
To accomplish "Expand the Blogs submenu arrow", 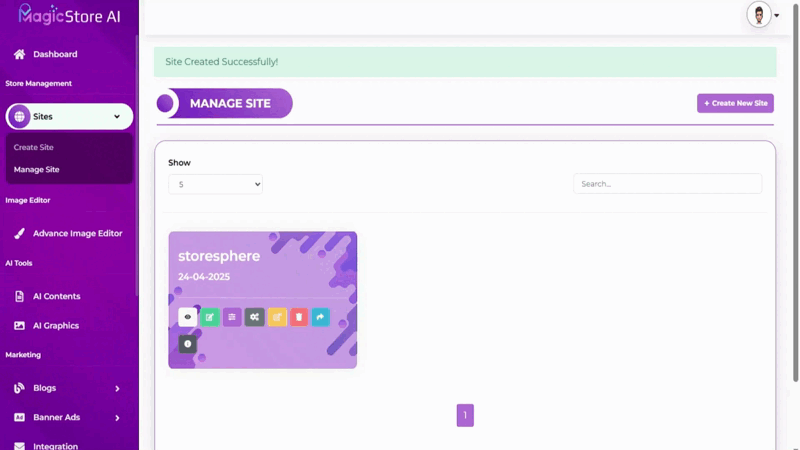I will point(117,388).
